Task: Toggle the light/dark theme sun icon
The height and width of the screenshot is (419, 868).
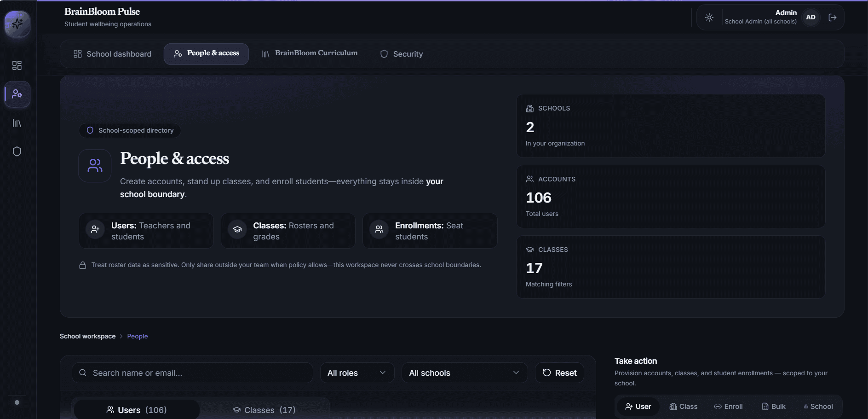Action: [709, 17]
